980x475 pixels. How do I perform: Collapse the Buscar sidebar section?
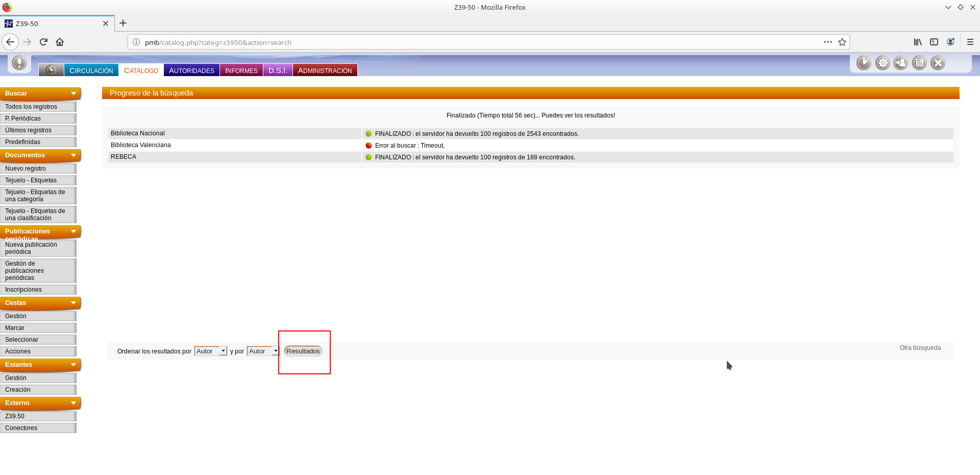pos(73,93)
